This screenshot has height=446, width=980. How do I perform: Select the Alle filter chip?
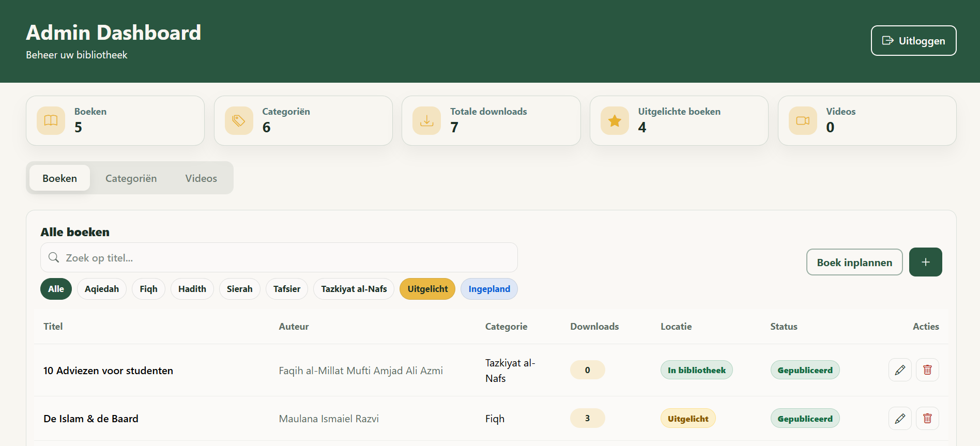(56, 289)
